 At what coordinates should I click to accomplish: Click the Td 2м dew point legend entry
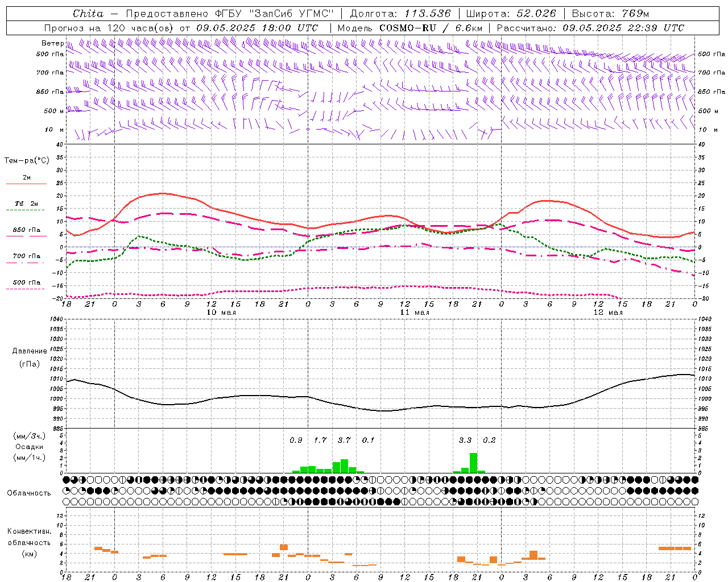(x=26, y=203)
